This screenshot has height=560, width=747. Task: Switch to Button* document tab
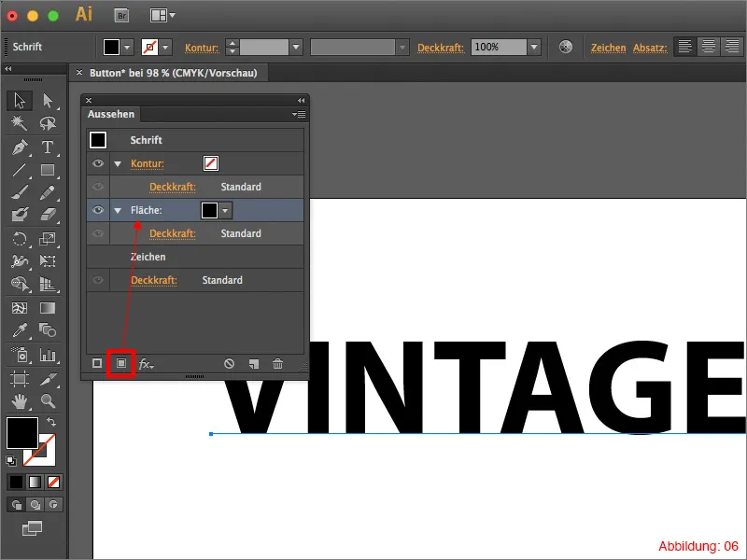coord(174,73)
